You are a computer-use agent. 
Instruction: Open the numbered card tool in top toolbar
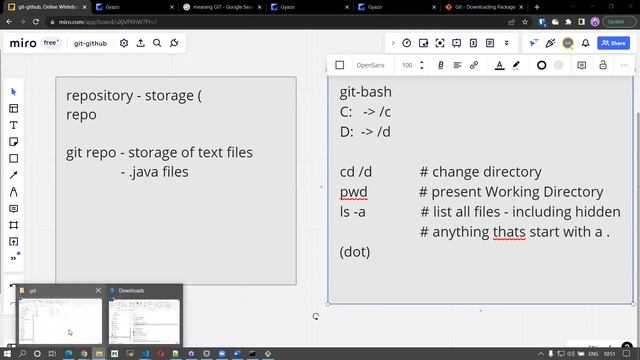click(473, 43)
